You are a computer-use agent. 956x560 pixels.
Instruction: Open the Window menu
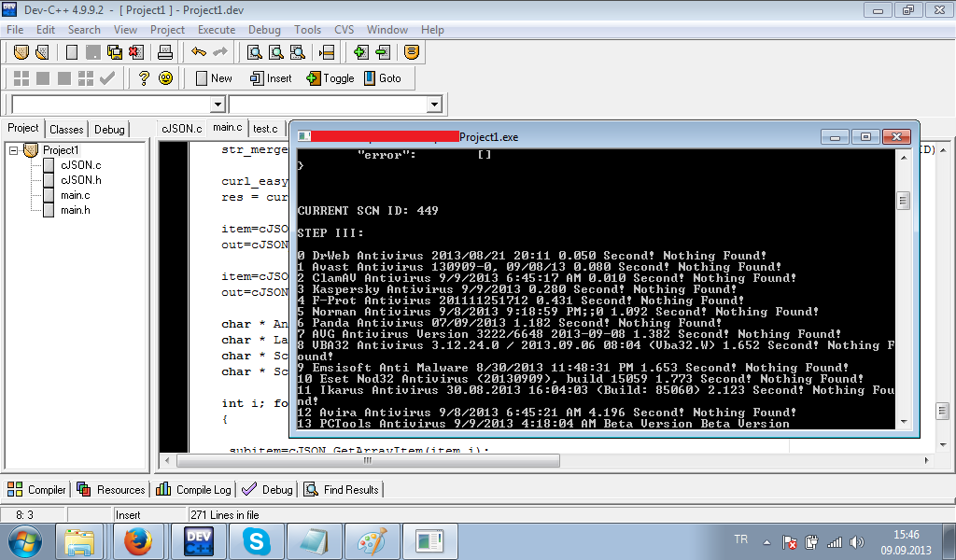[387, 30]
